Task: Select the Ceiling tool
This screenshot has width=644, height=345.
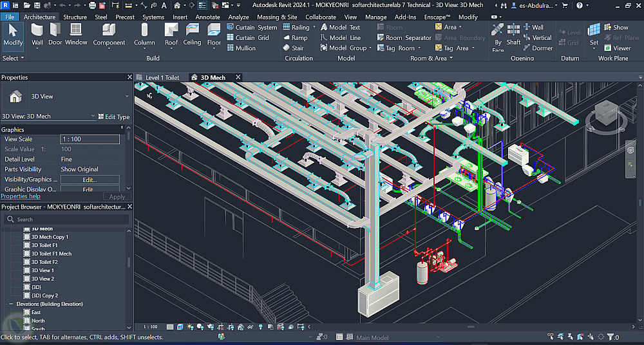Action: (192, 35)
